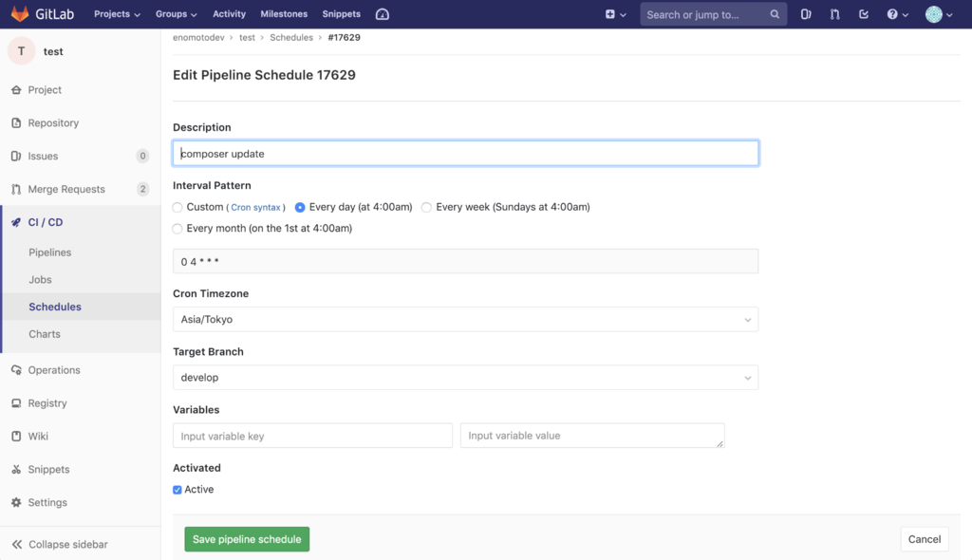This screenshot has width=972, height=560.
Task: Click Schedules breadcrumb link
Action: pos(291,37)
